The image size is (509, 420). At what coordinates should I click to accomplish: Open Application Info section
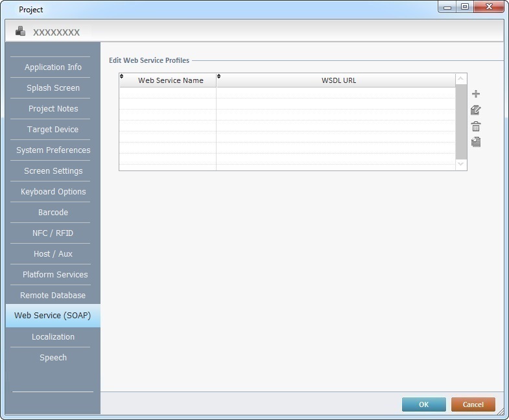coord(53,67)
